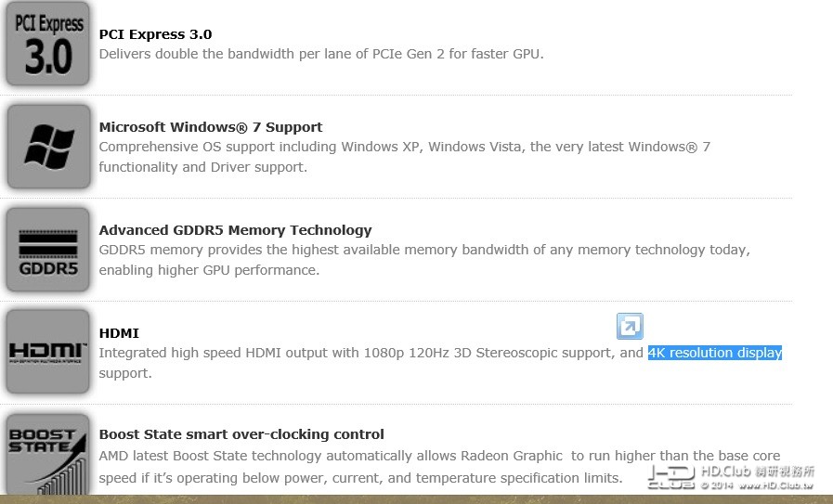
Task: Click the bold "HDMI" heading text
Action: (x=119, y=333)
